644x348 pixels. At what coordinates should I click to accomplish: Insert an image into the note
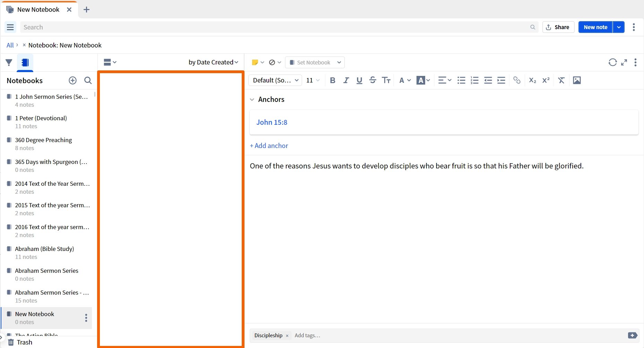click(x=577, y=80)
